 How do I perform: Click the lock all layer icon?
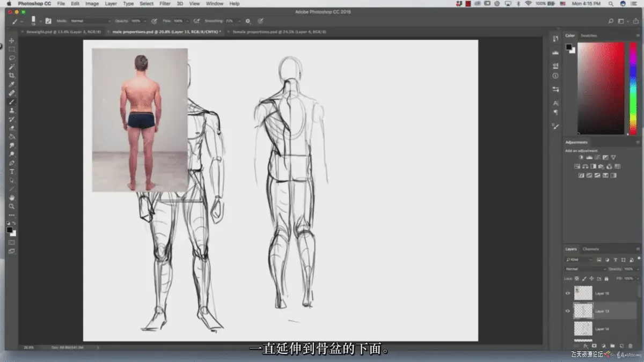(x=606, y=278)
